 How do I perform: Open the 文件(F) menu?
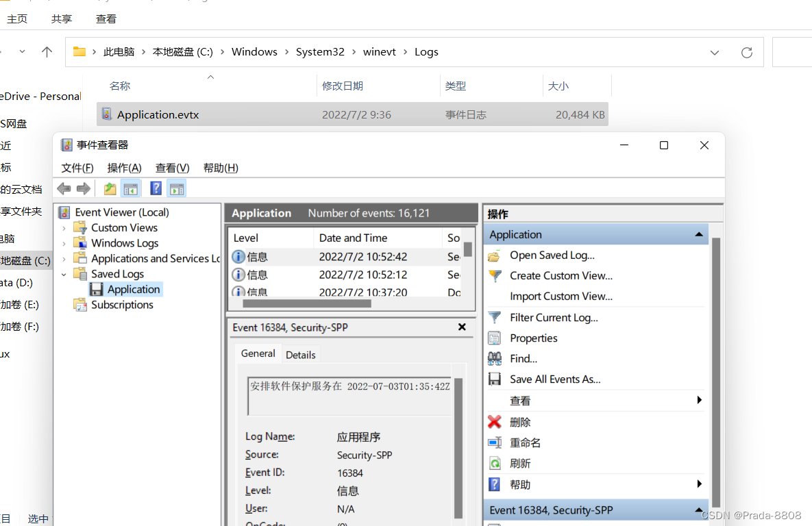click(77, 168)
